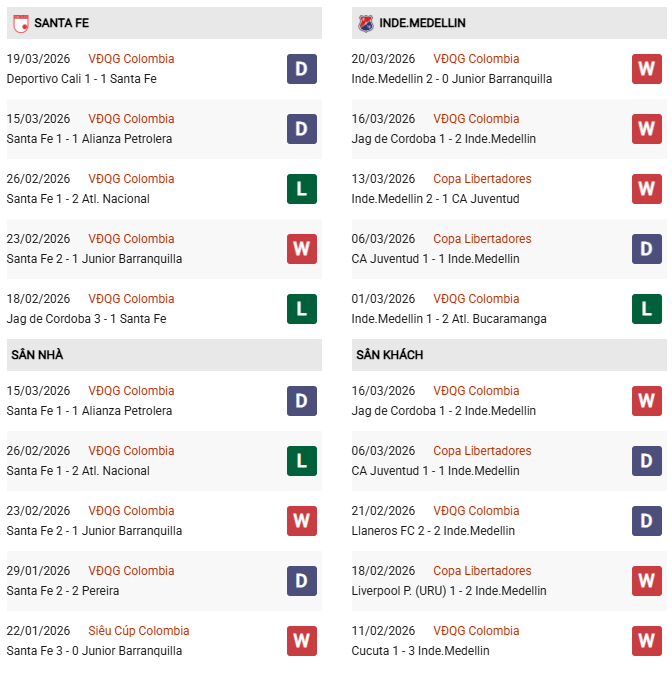Open VĐQG Colombia link dated 19/03/2026
This screenshot has height=677, width=672.
(131, 59)
